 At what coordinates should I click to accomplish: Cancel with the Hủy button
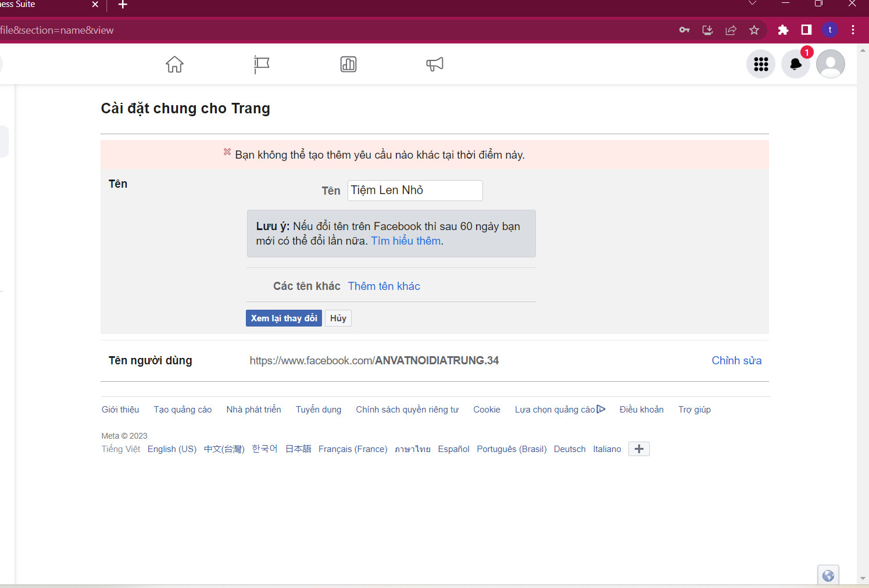point(338,318)
